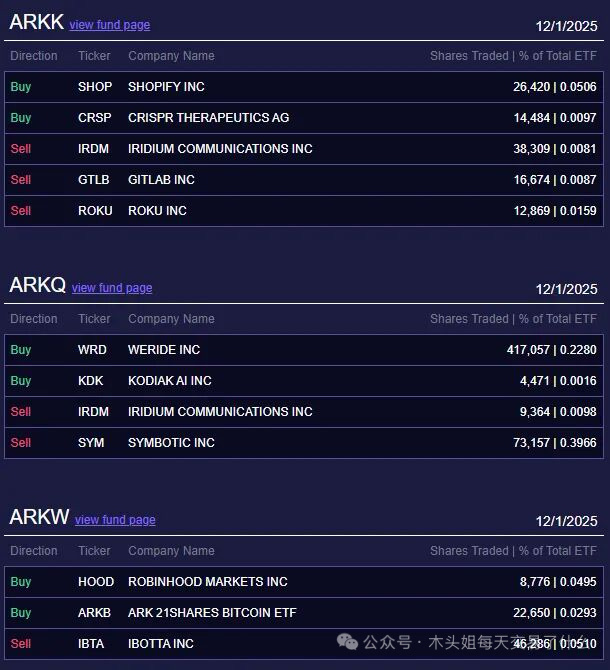This screenshot has width=610, height=670.
Task: Click the WERIDE INC company name
Action: coord(164,350)
